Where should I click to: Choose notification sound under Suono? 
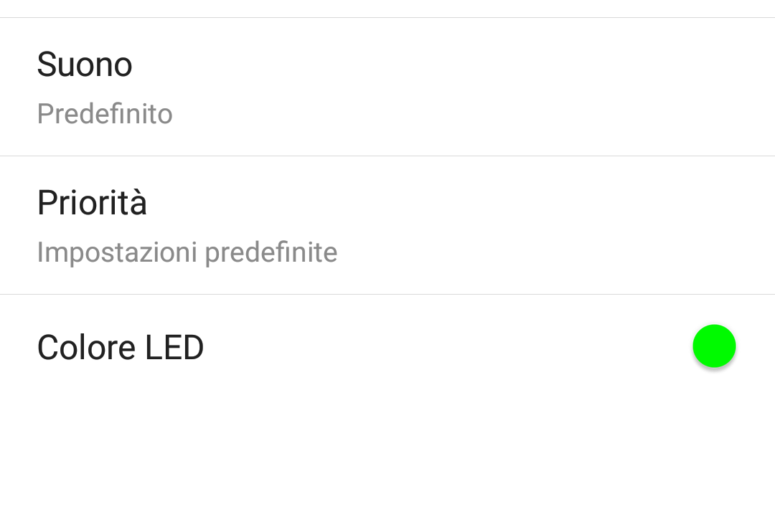coord(387,87)
